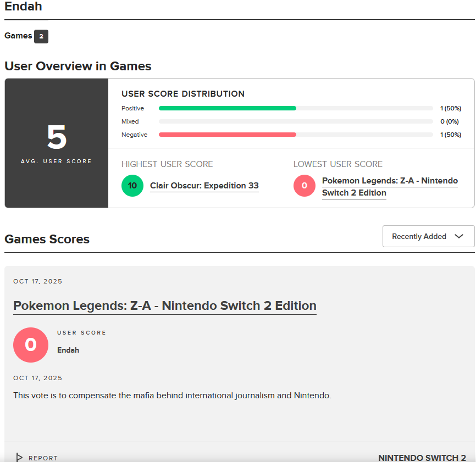Viewport: 476px width, 462px height.
Task: Click the red Negative distribution bar
Action: 228,135
